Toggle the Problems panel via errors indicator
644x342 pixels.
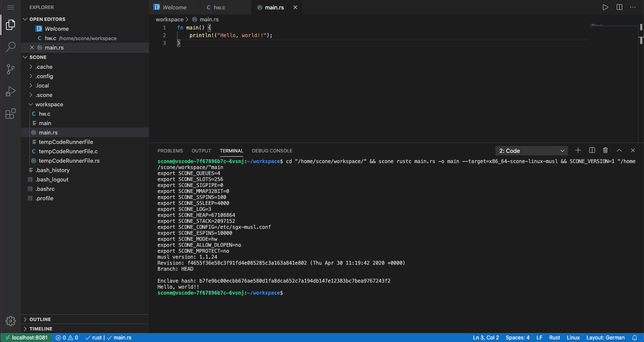coord(67,337)
